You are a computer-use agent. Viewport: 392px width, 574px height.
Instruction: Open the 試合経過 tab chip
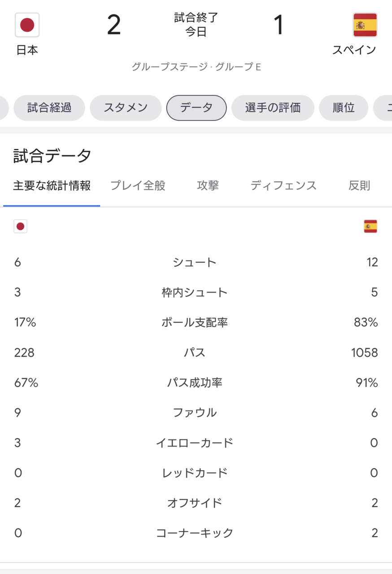(49, 108)
